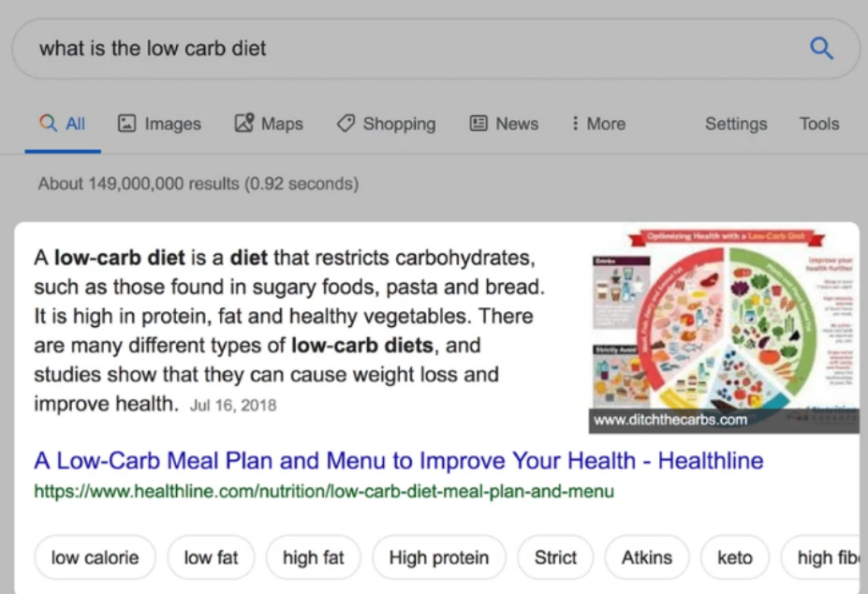Choose the "high fat" filter chip
Viewport: 868px width, 594px height.
point(313,558)
